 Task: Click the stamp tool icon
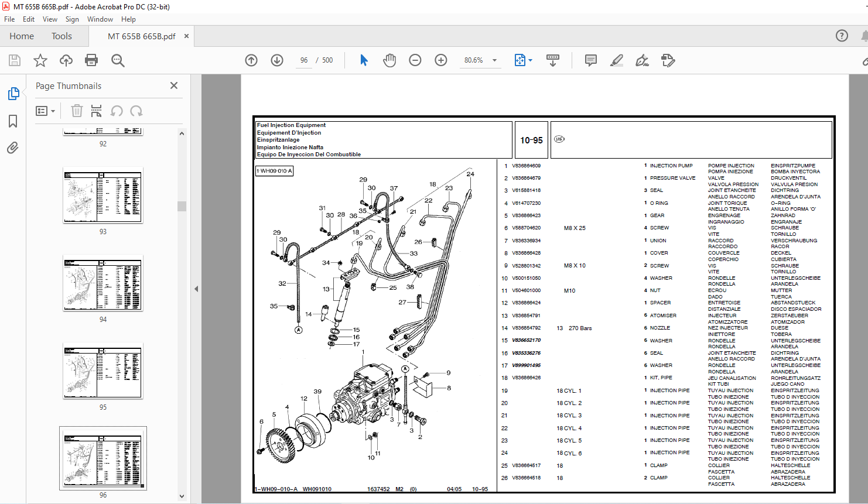[668, 60]
